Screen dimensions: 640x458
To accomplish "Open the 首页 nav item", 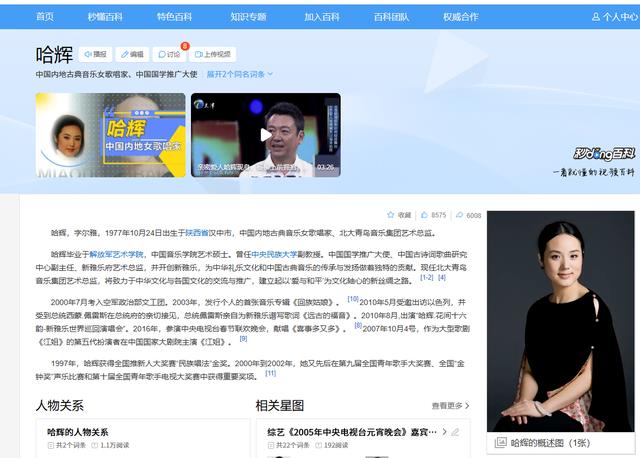I will pos(44,17).
